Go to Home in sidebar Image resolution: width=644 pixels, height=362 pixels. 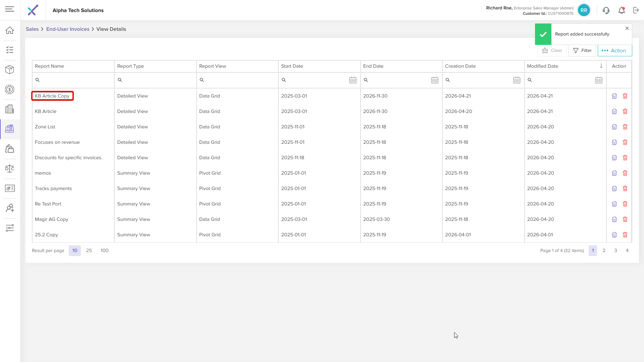point(10,30)
